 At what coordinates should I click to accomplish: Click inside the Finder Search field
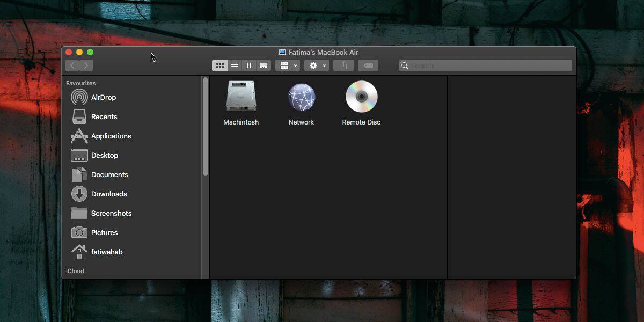(x=485, y=65)
